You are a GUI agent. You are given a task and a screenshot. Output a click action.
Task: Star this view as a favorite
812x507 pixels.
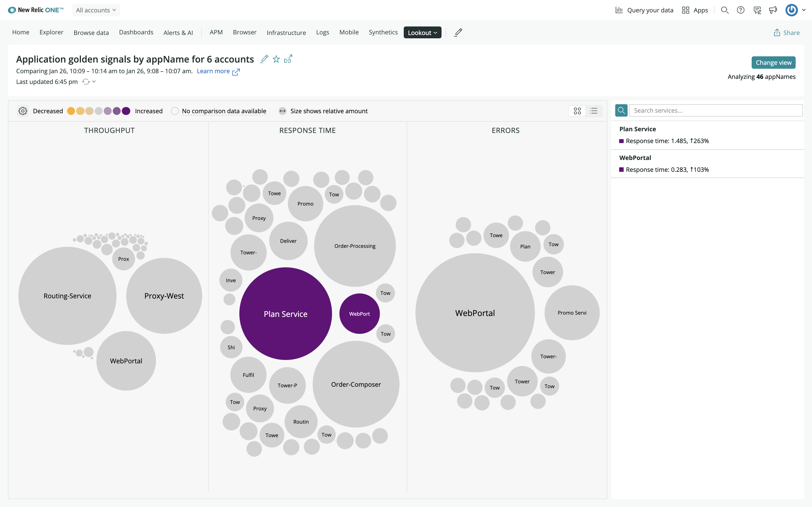[x=276, y=59]
